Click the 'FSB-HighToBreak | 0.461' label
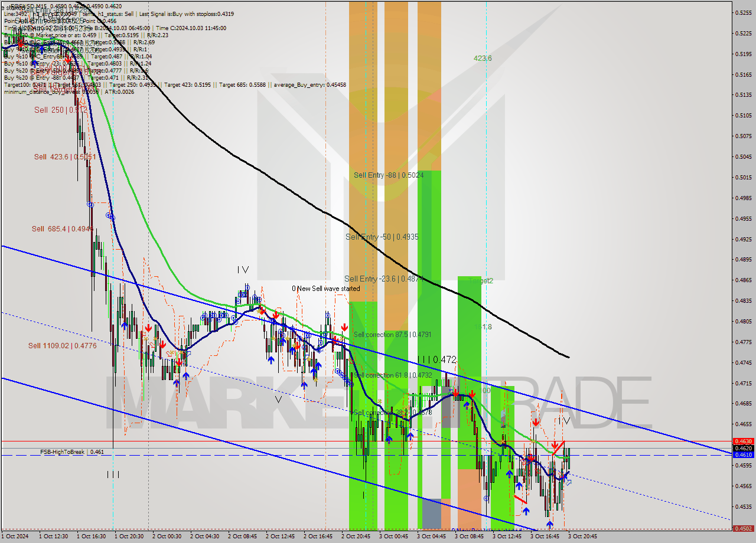Viewport: 756px width, 543px height. tap(72, 452)
